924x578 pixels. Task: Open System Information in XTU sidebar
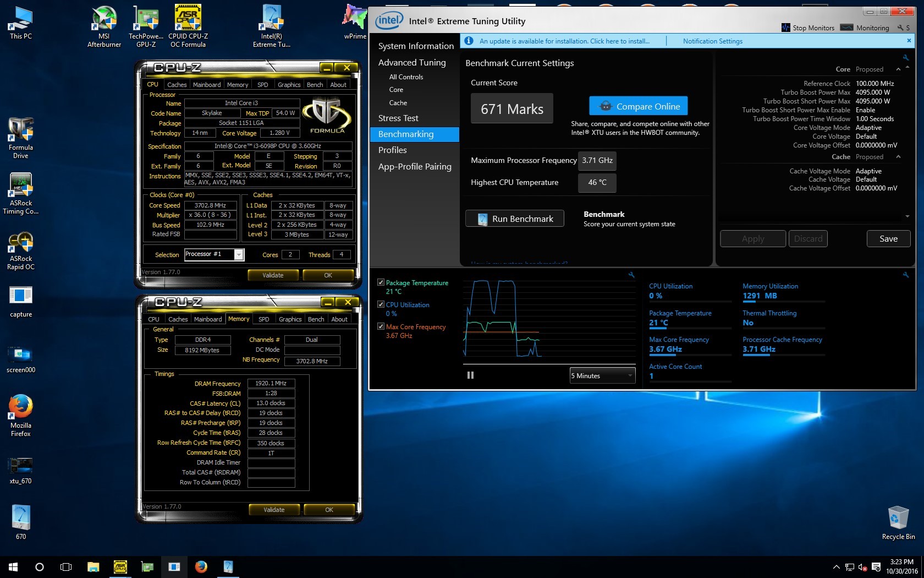[416, 46]
